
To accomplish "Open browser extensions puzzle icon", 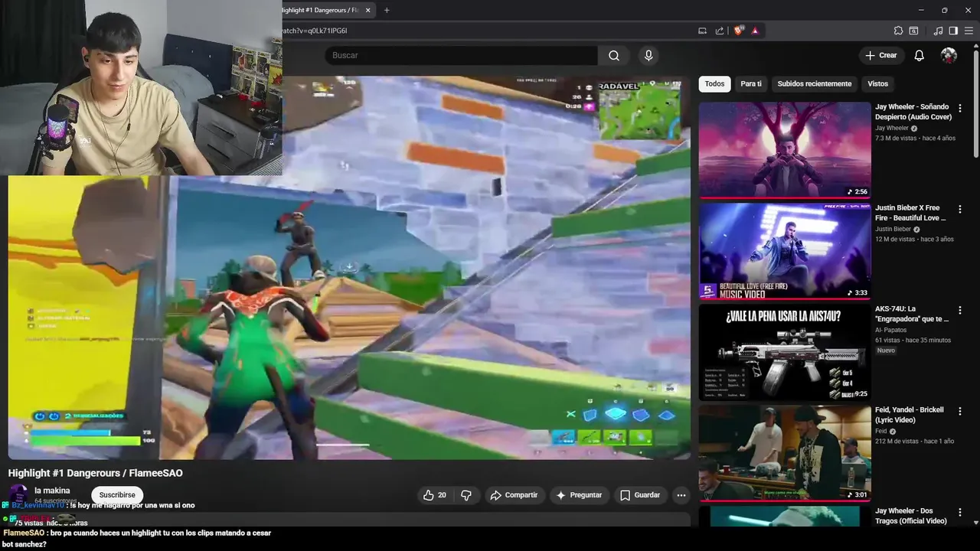I will coord(898,31).
